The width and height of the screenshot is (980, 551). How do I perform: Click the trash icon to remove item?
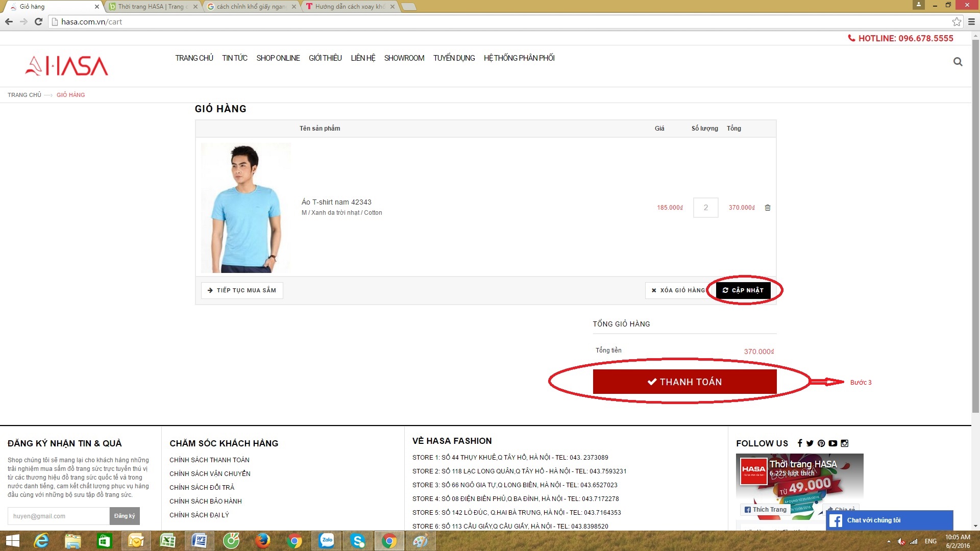click(x=767, y=208)
